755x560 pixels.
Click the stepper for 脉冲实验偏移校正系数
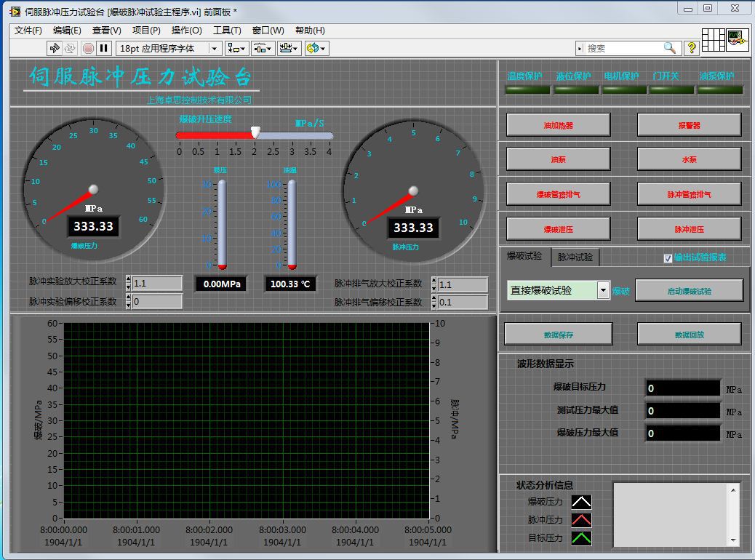pyautogui.click(x=128, y=301)
